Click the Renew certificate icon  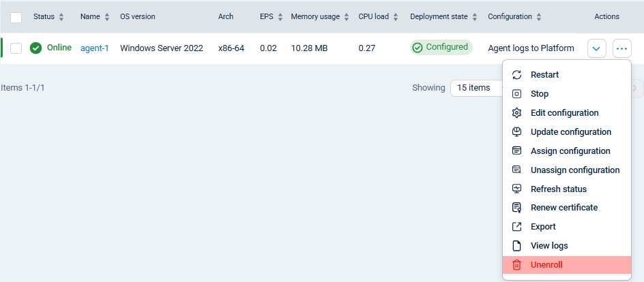(x=516, y=208)
